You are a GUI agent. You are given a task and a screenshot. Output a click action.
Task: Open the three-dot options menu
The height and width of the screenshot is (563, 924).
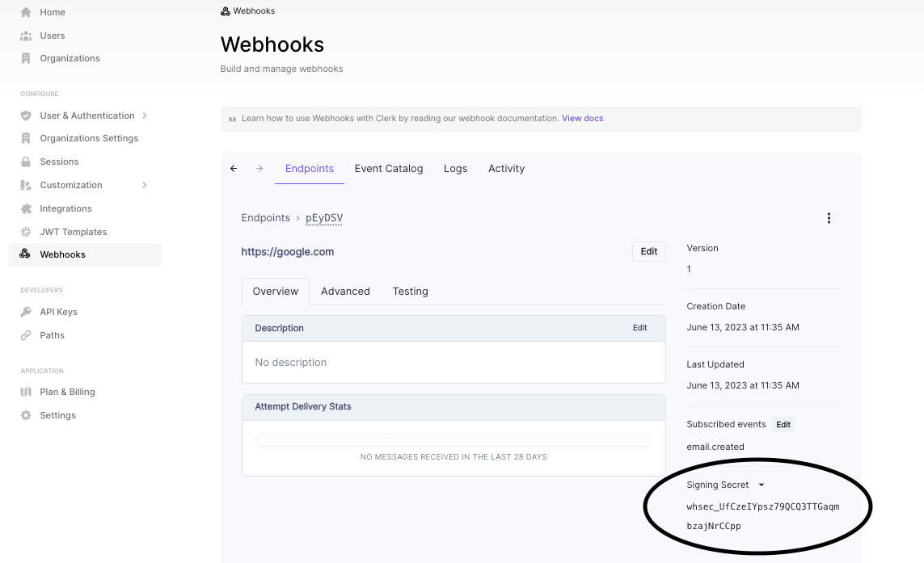click(829, 217)
